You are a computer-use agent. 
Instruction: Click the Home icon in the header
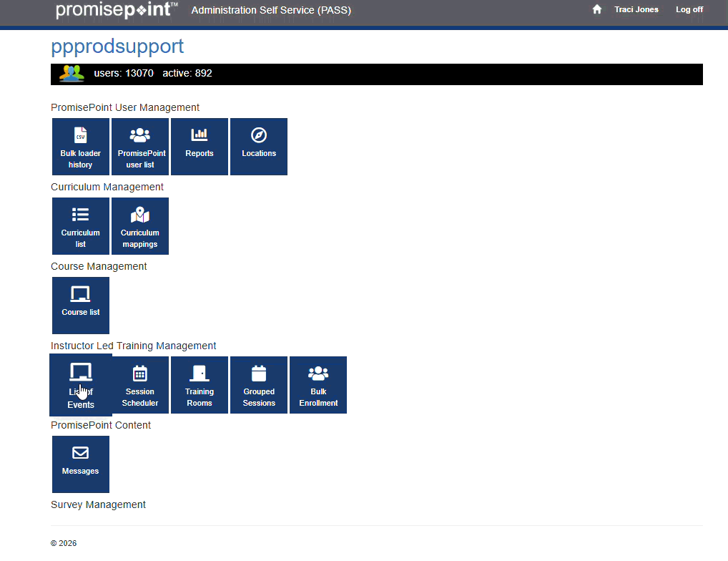tap(597, 10)
